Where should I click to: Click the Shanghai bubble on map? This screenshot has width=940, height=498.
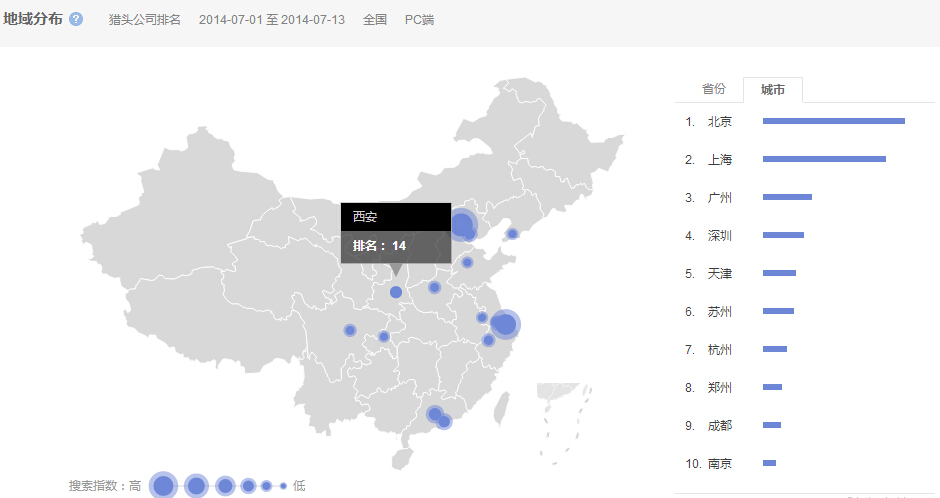click(505, 324)
